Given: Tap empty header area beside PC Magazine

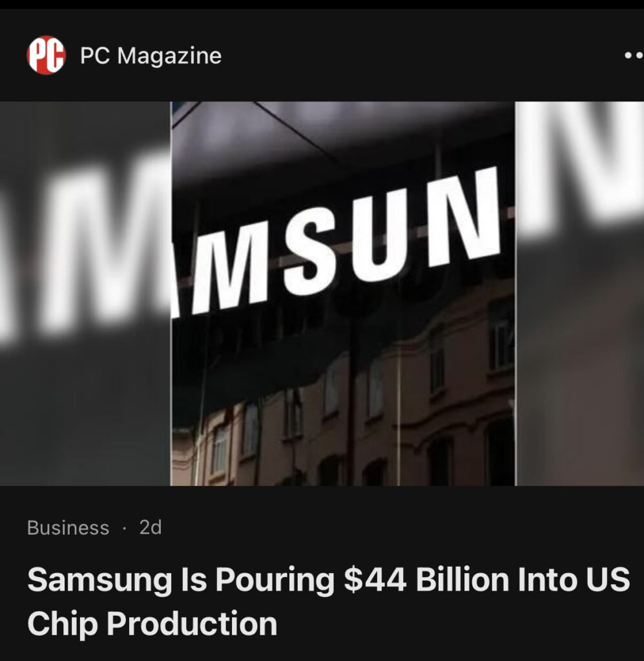Looking at the screenshot, I should pyautogui.click(x=422, y=56).
